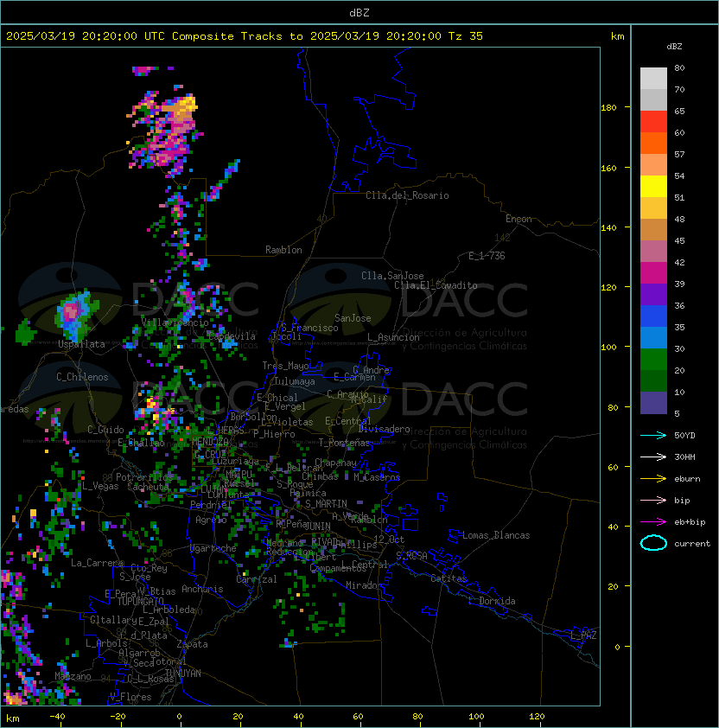The height and width of the screenshot is (728, 719).
Task: Click the '57' value in dBZ legend
Action: point(679,154)
